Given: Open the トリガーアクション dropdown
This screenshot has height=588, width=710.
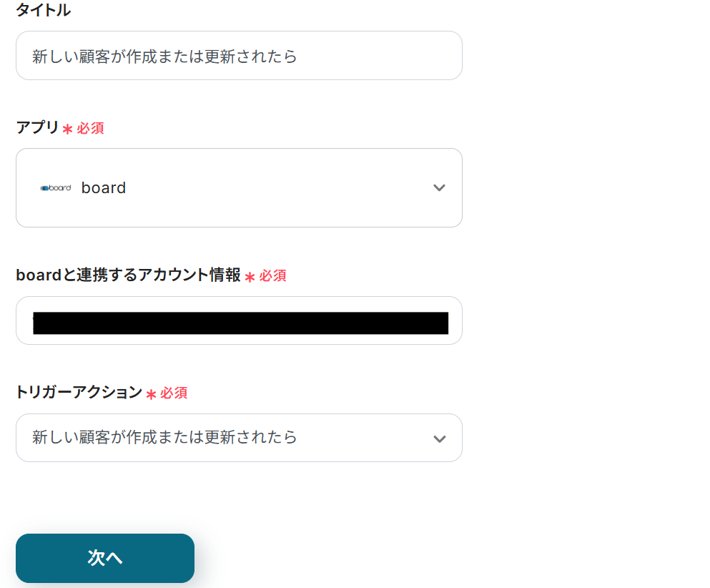Looking at the screenshot, I should click(x=239, y=438).
